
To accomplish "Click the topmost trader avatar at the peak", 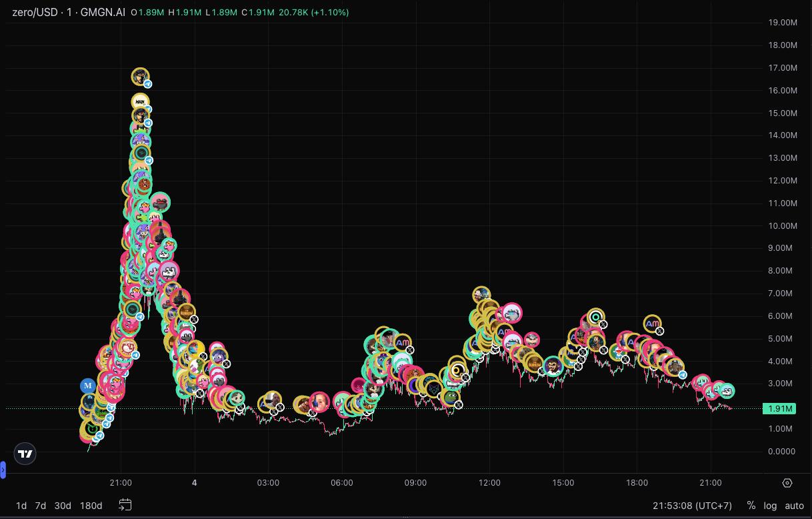I will [x=140, y=77].
